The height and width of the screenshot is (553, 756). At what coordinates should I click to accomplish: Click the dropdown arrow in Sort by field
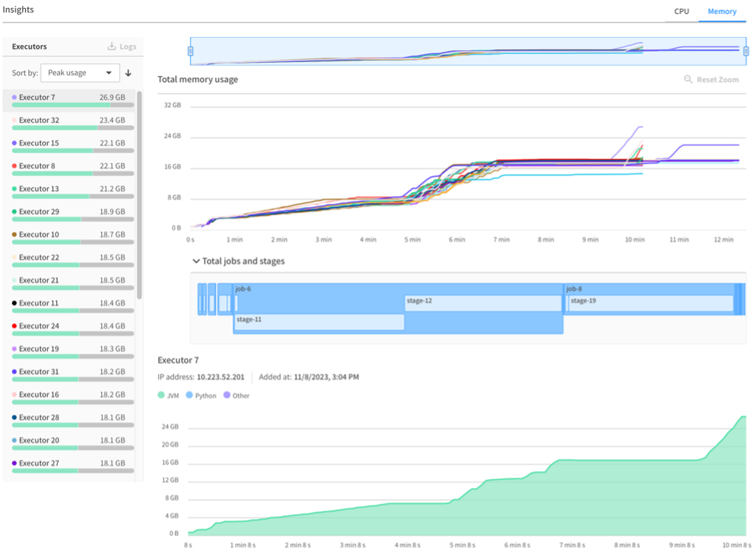click(x=109, y=72)
